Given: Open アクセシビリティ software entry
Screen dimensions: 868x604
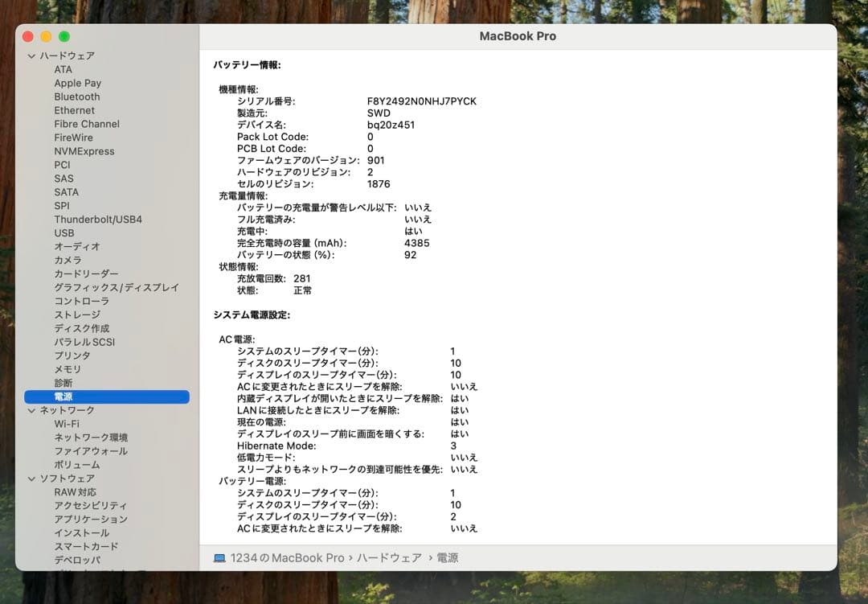Looking at the screenshot, I should pyautogui.click(x=90, y=506).
